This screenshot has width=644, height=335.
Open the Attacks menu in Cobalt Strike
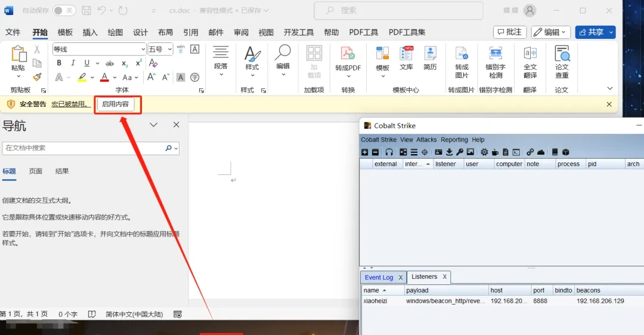[426, 140]
